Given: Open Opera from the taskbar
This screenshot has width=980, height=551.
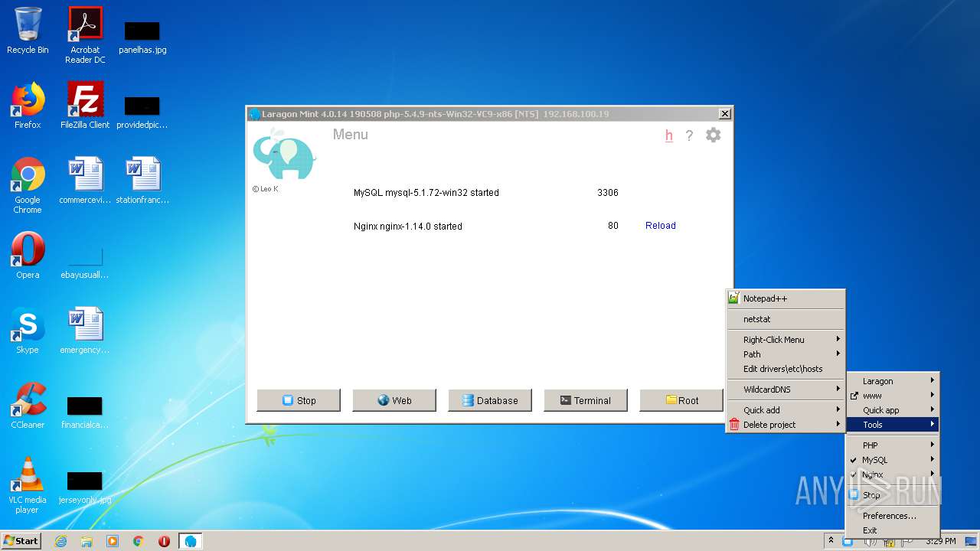Looking at the screenshot, I should point(164,541).
